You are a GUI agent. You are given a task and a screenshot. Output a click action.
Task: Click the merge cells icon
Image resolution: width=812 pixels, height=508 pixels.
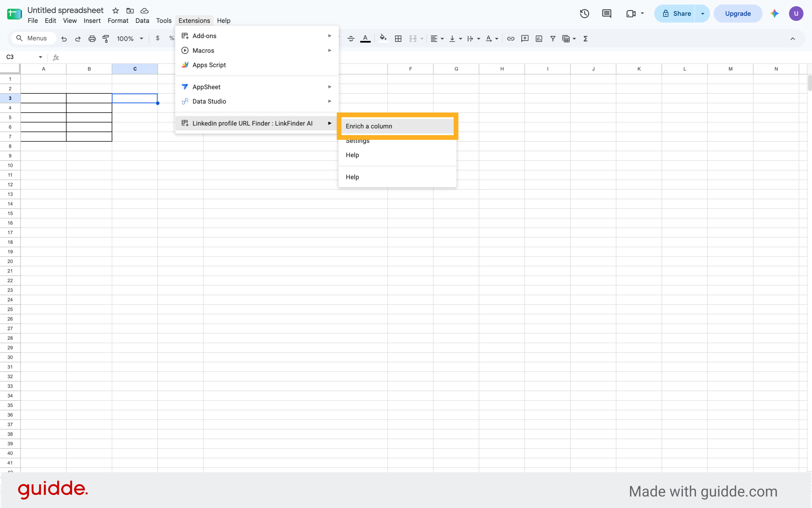click(x=413, y=39)
